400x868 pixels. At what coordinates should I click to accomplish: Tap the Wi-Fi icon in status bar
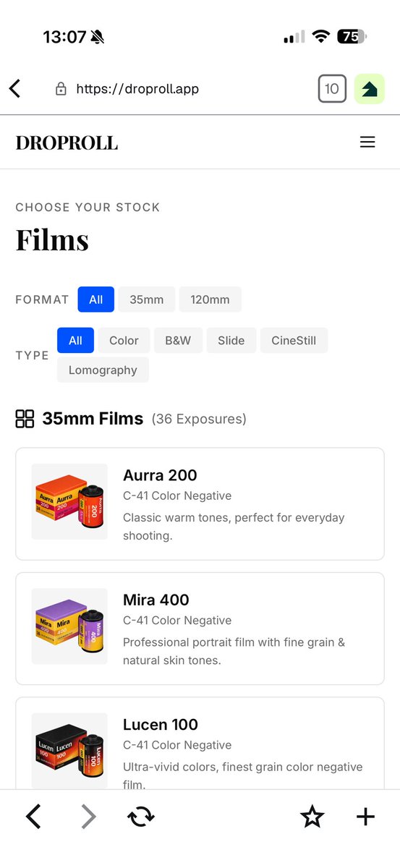pyautogui.click(x=320, y=36)
